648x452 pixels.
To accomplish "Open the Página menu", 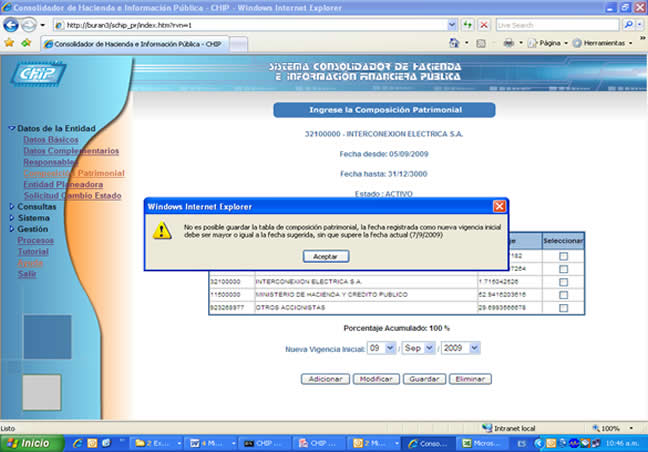I will pyautogui.click(x=548, y=43).
